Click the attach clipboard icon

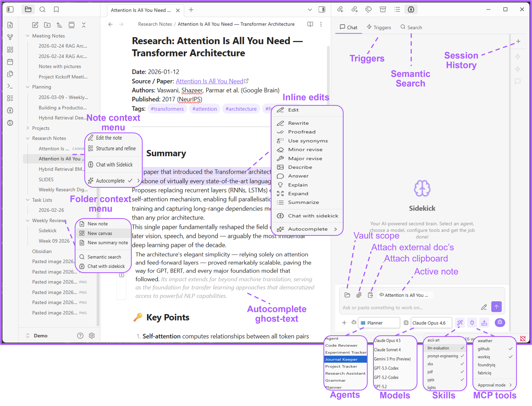370,295
